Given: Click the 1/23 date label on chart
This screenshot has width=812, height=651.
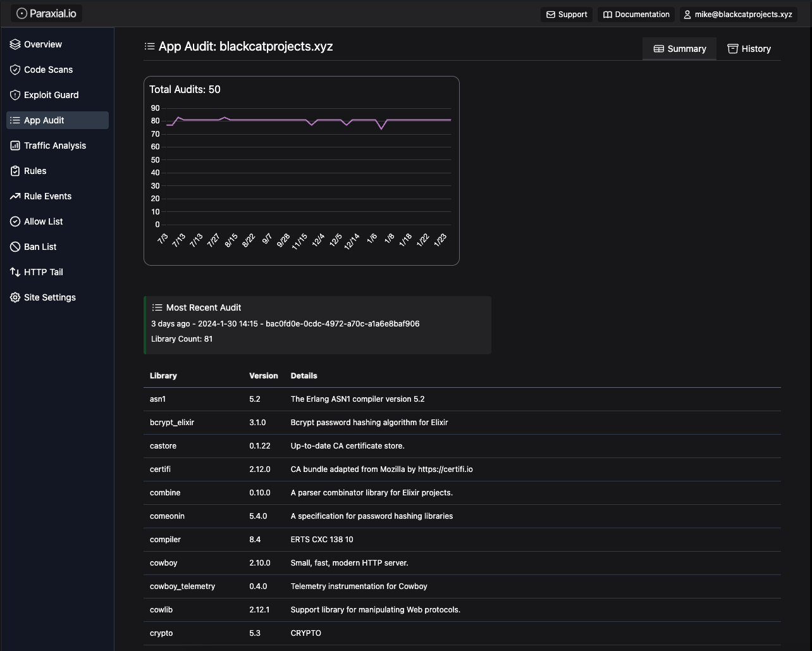Looking at the screenshot, I should pyautogui.click(x=440, y=239).
